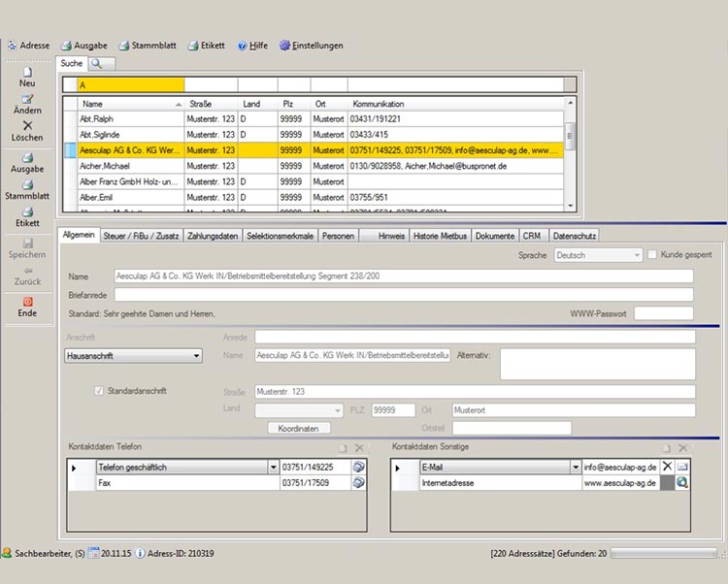Click Stammblatt in the top toolbar

(148, 46)
